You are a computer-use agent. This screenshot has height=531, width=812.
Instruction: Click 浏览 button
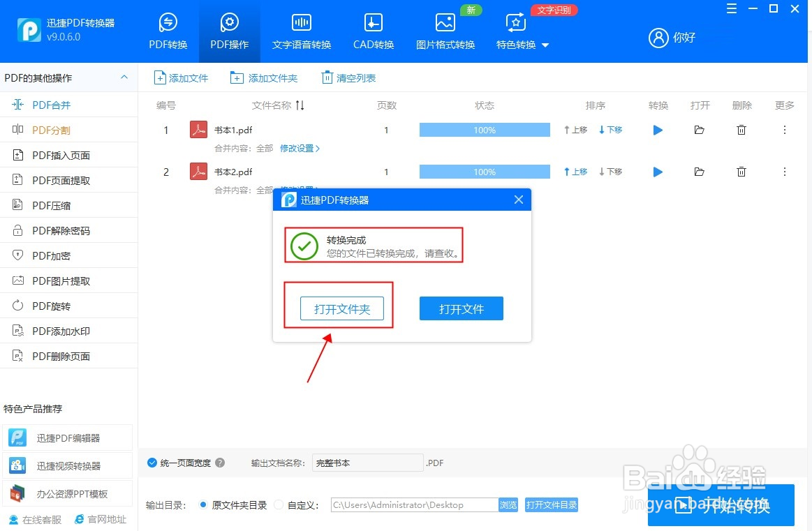pos(508,504)
